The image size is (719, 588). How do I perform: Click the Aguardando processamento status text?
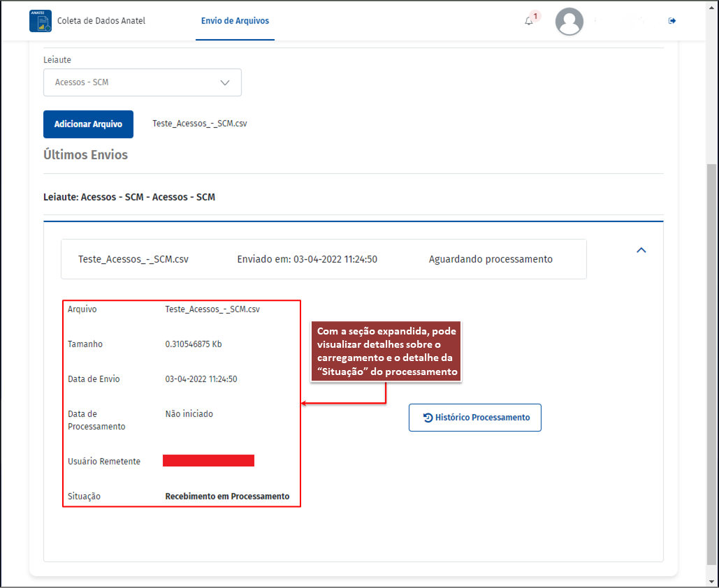[x=491, y=259]
